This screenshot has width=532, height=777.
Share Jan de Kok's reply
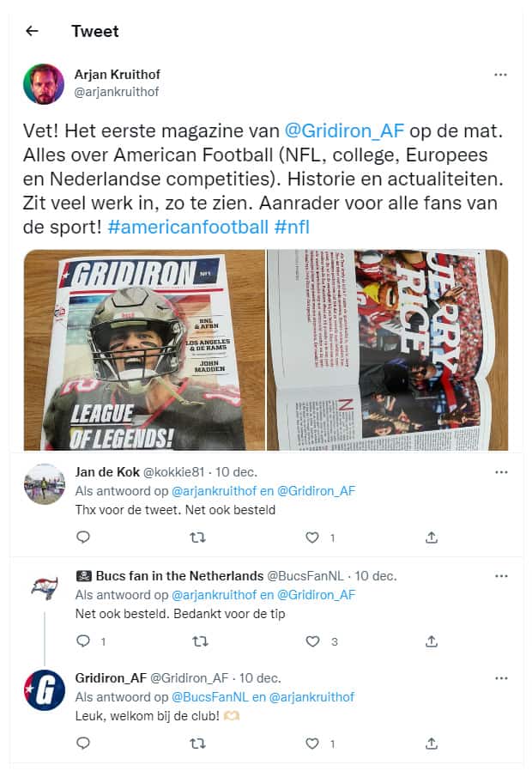coord(432,537)
